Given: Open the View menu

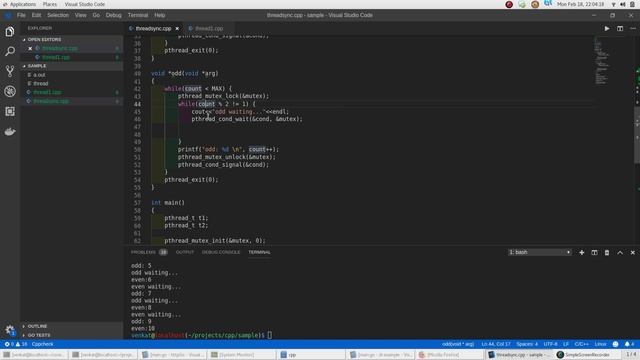Looking at the screenshot, I should [80, 15].
